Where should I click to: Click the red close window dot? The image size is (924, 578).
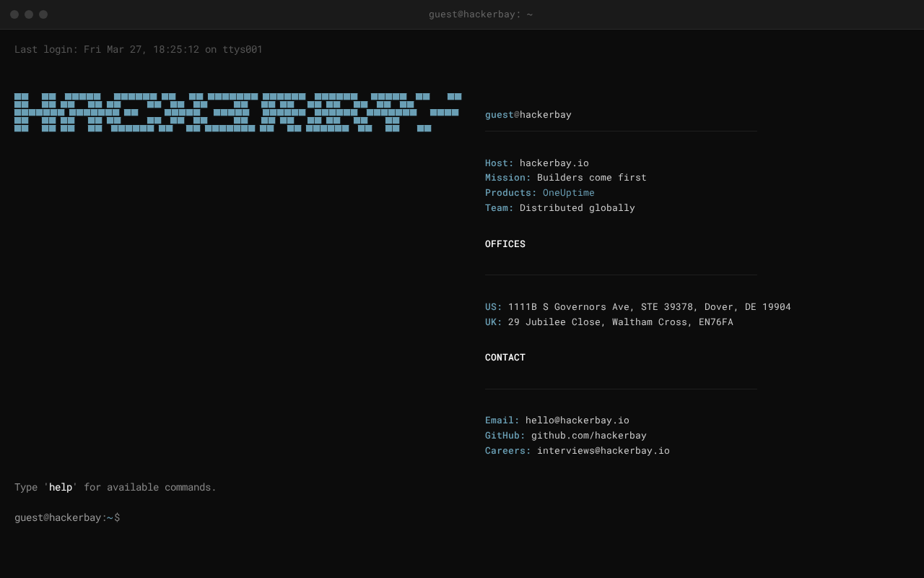point(14,14)
